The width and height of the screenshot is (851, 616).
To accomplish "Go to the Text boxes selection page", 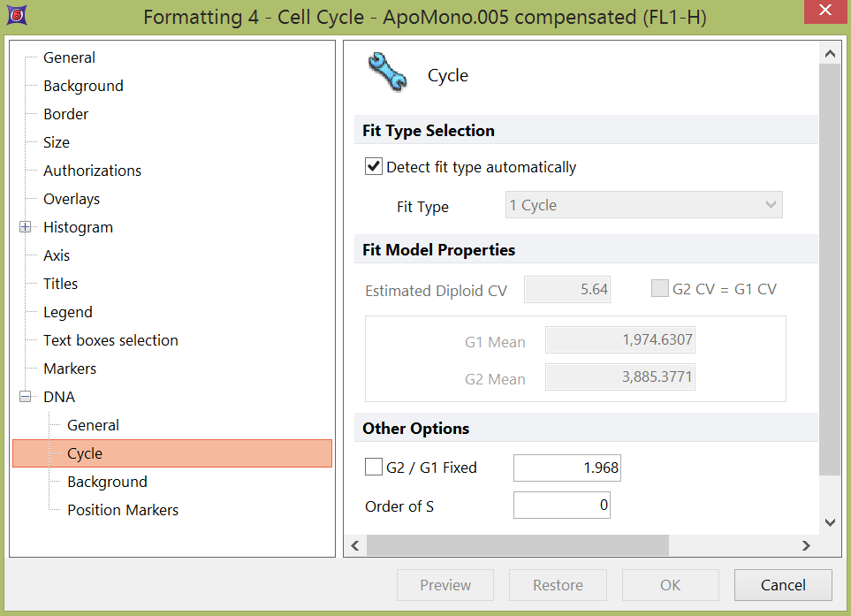I will pyautogui.click(x=110, y=340).
